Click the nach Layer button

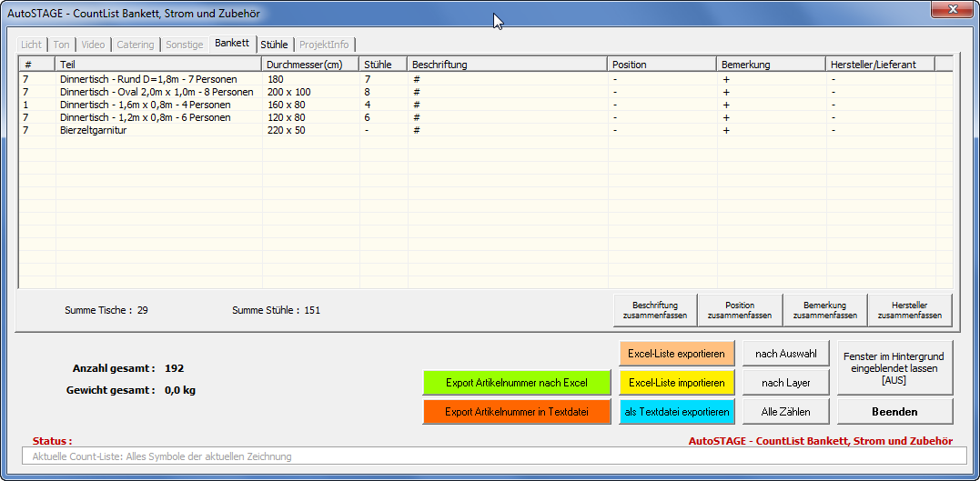coord(785,383)
